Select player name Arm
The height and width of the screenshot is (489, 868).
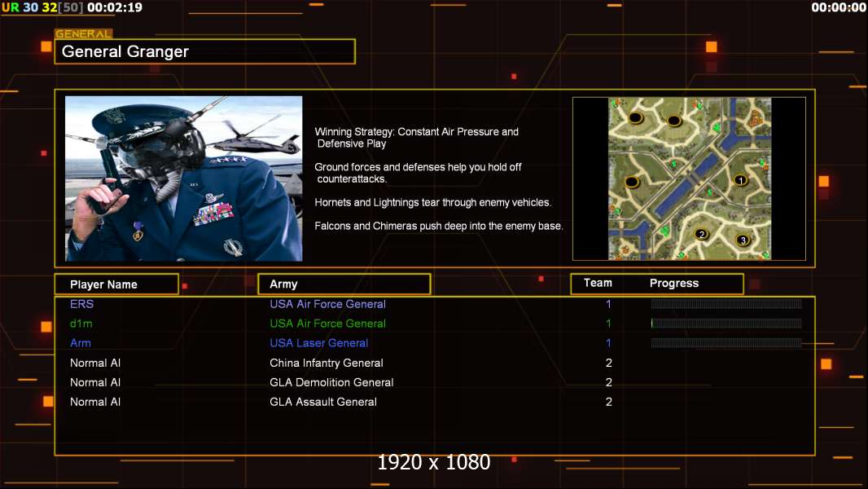(81, 343)
